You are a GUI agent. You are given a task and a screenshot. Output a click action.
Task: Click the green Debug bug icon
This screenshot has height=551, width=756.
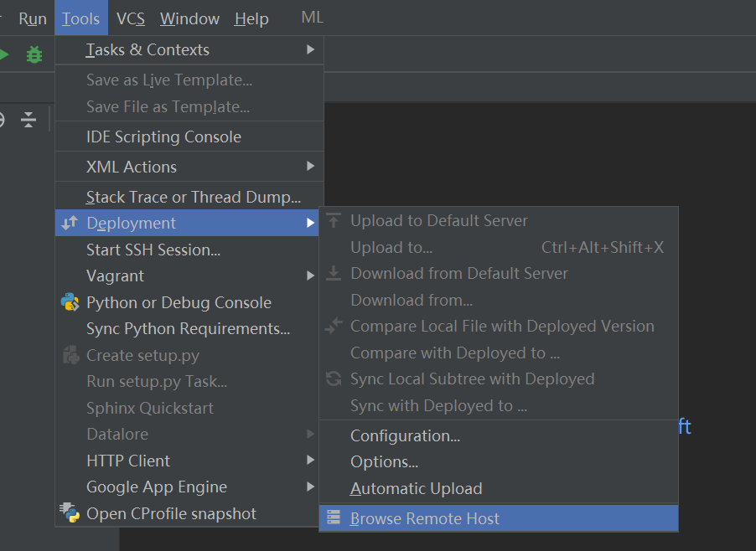pos(34,55)
